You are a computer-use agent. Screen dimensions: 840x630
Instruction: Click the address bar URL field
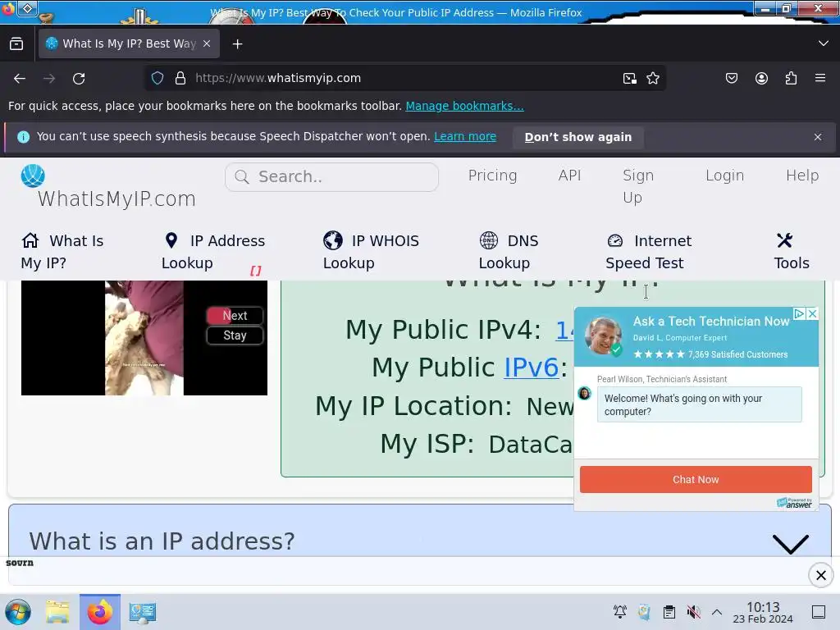[404, 78]
